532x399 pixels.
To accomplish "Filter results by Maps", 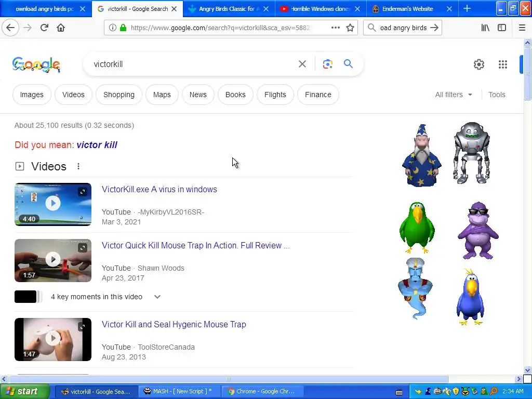I will 162,95.
